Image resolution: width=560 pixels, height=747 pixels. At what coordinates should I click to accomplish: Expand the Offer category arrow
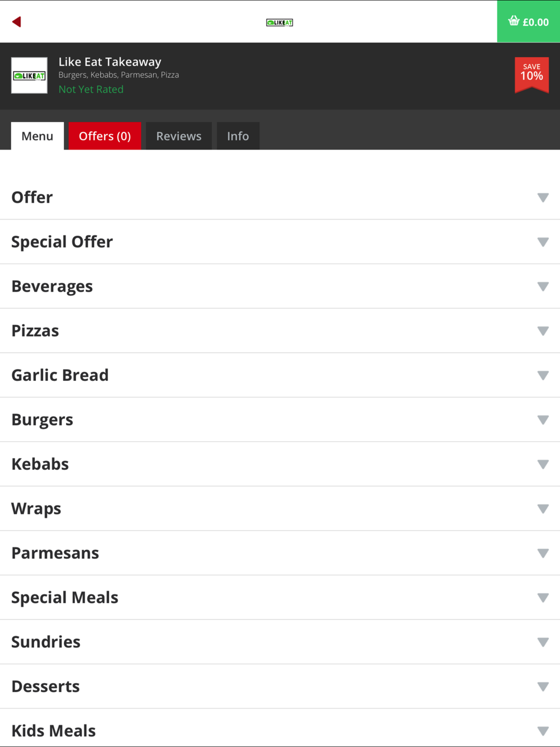tap(543, 198)
